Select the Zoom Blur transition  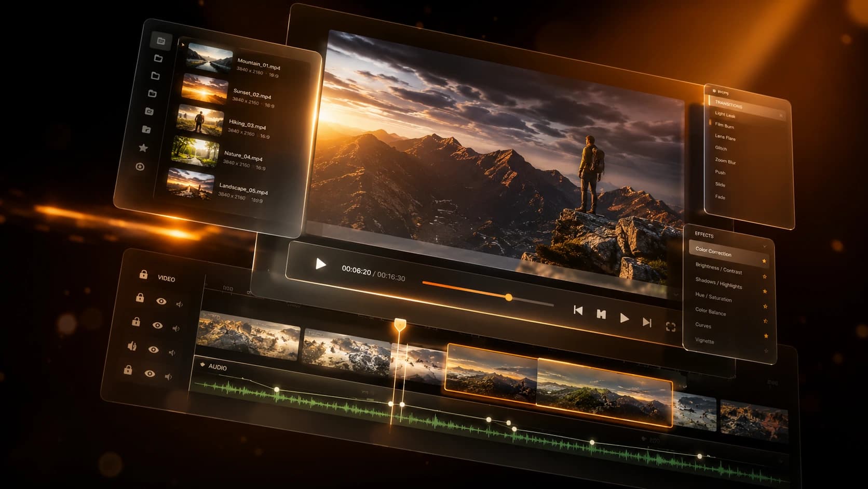pyautogui.click(x=725, y=161)
